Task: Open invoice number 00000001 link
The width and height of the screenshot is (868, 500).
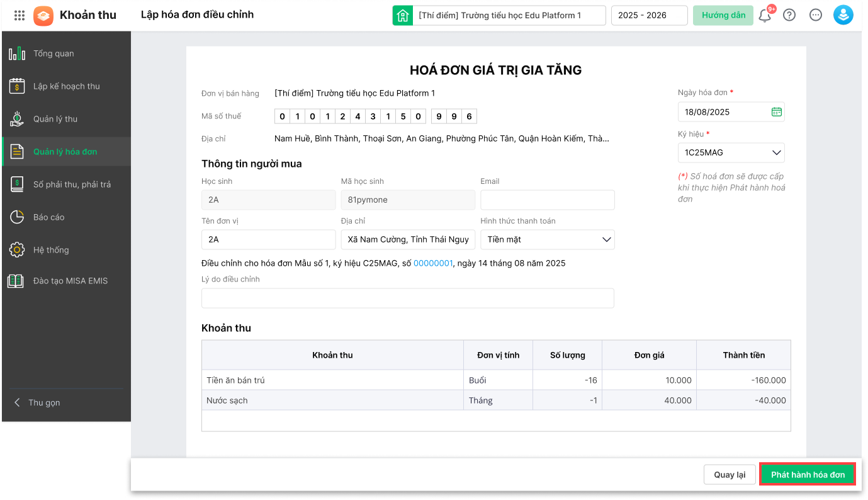Action: 433,263
